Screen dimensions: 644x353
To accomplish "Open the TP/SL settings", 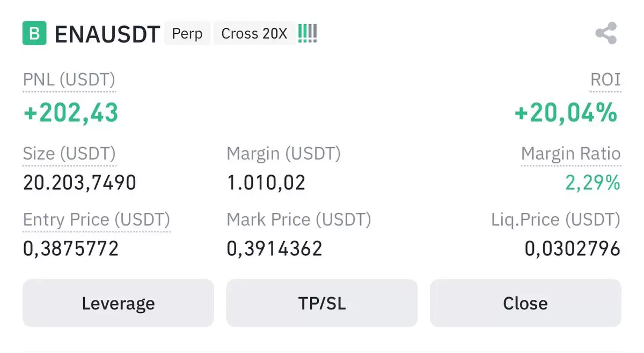I will [322, 303].
